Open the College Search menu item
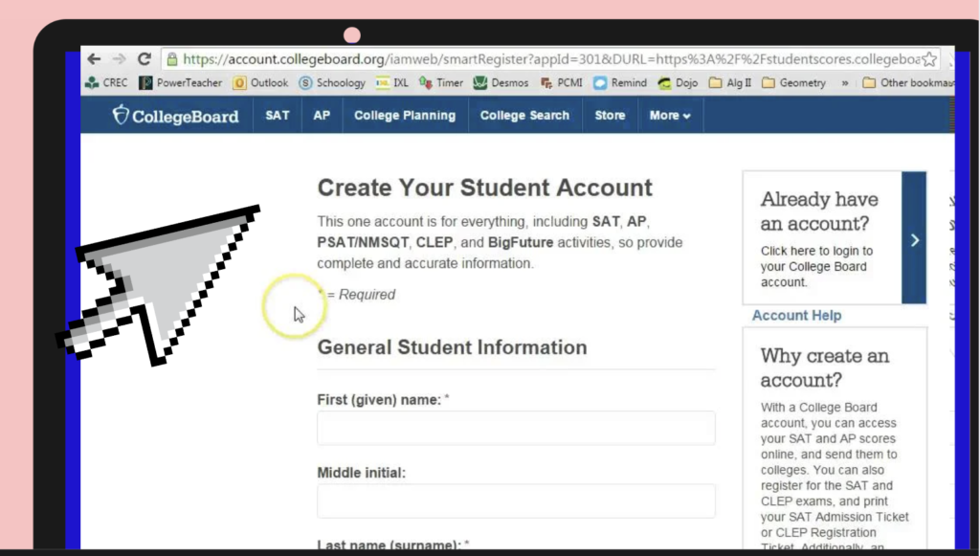 click(525, 116)
